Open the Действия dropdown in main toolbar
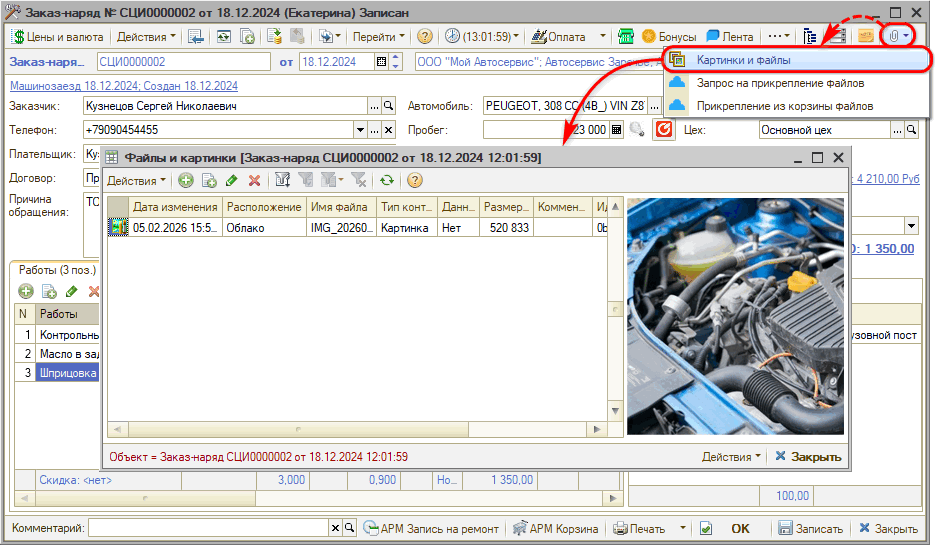Image resolution: width=935 pixels, height=545 pixels. tap(145, 36)
